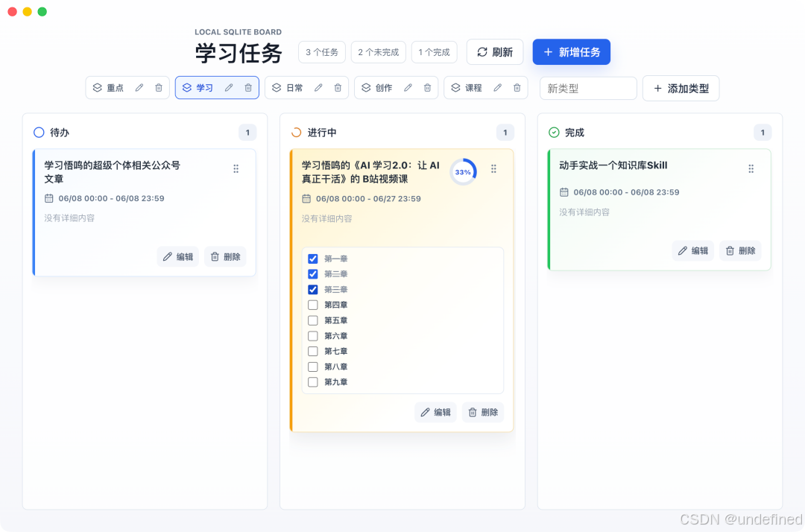Image resolution: width=805 pixels, height=532 pixels.
Task: Click the 完成 column count badge
Action: click(763, 133)
